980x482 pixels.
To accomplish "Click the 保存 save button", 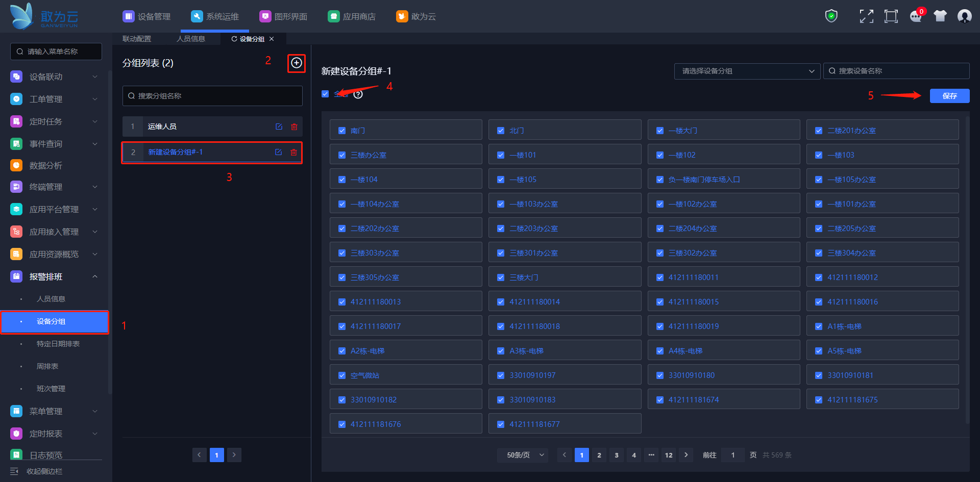I will click(949, 96).
